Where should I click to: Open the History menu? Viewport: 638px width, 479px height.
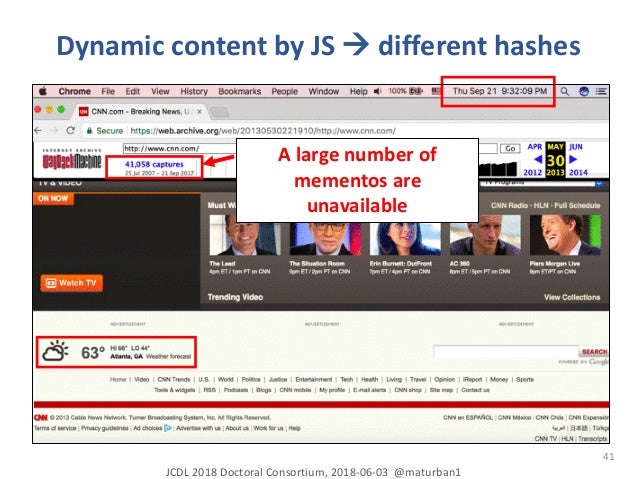point(194,91)
